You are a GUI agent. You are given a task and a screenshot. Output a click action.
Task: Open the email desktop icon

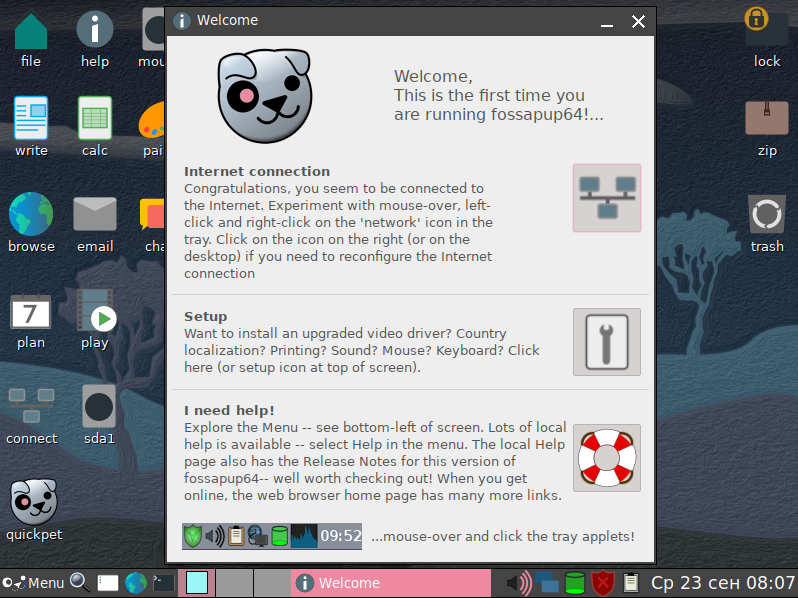95,214
